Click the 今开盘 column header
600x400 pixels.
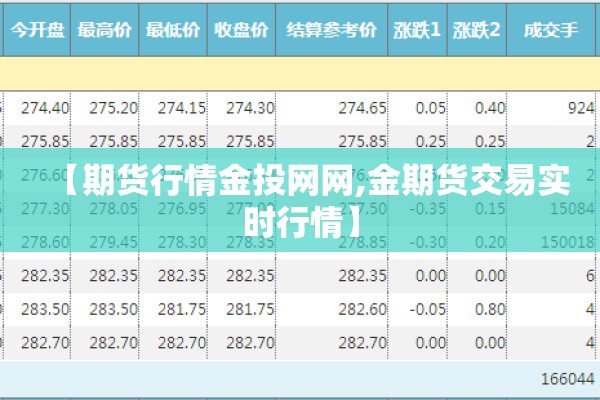tap(37, 29)
